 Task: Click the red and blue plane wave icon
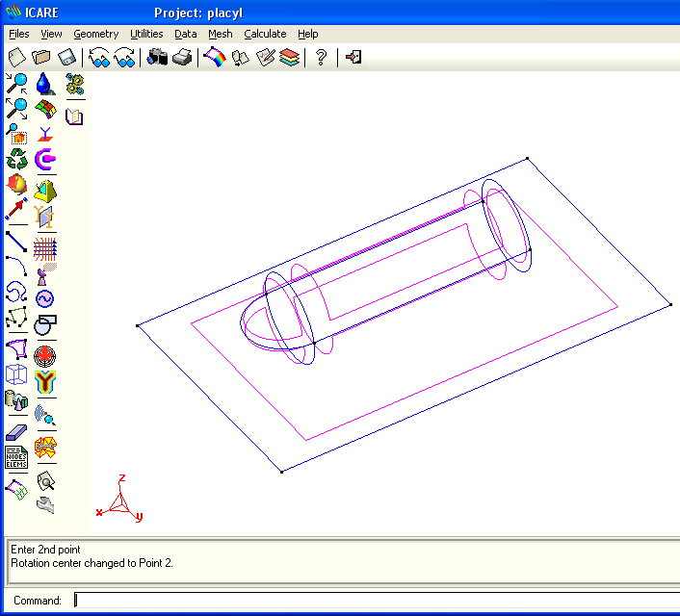45,249
